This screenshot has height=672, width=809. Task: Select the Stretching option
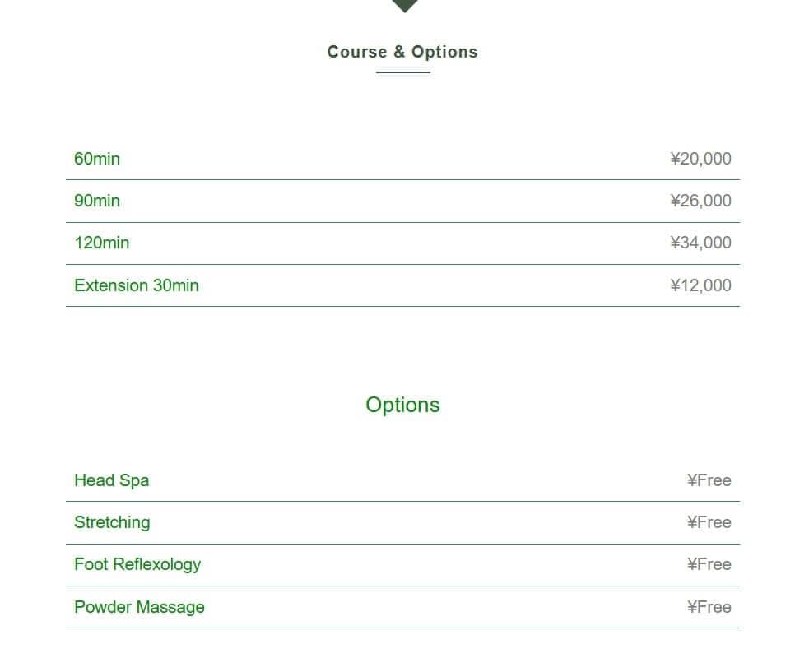[112, 522]
